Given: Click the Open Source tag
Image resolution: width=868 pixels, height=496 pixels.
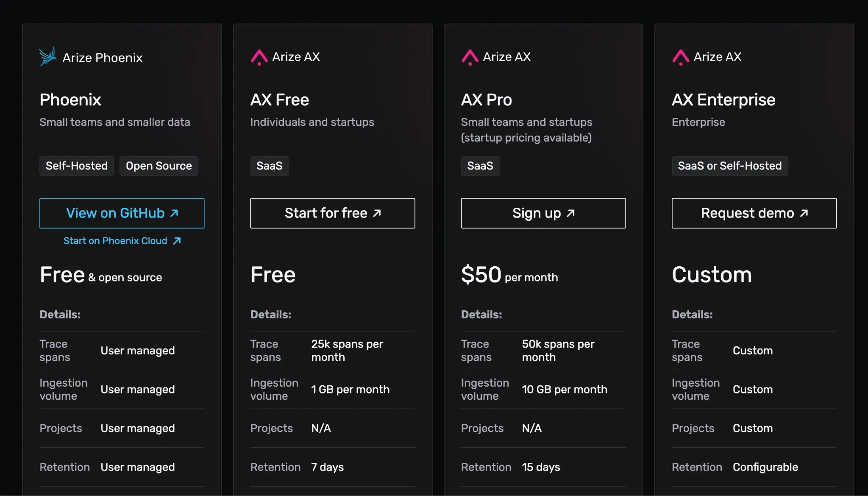Looking at the screenshot, I should [x=159, y=166].
